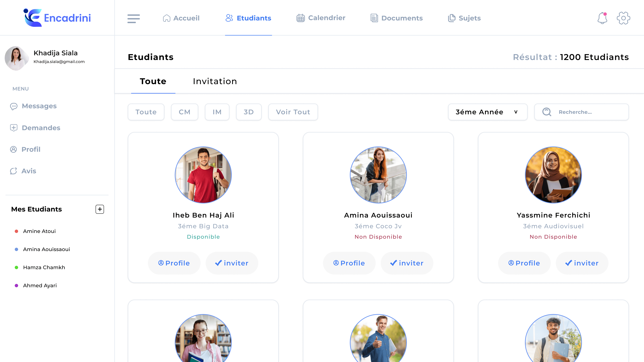Screen dimensions: 644x362
Task: Invite Yassmine Ferchichi
Action: click(x=582, y=263)
